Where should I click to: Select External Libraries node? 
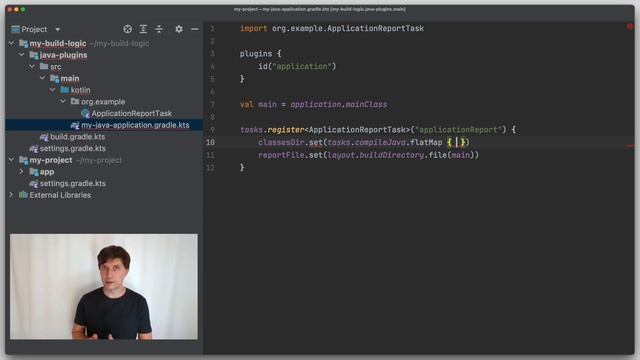[55, 195]
